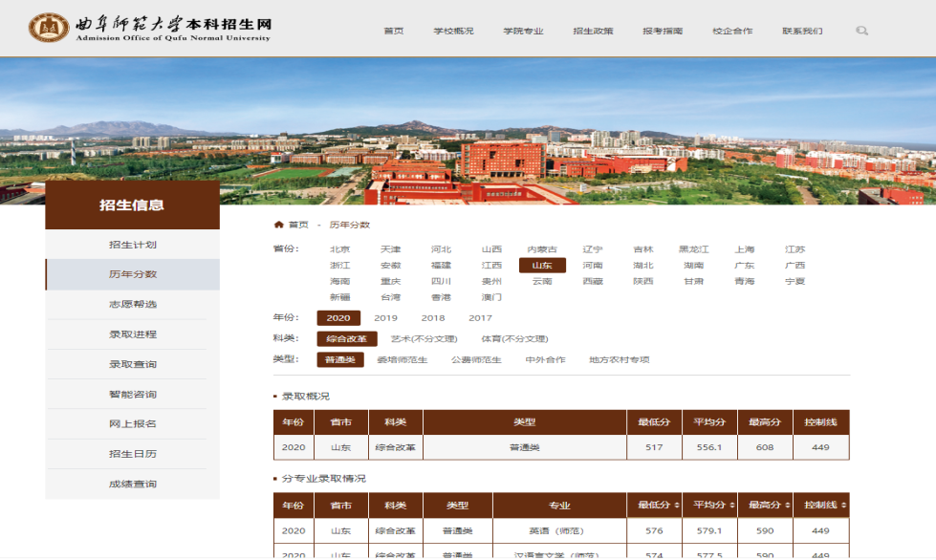Sort by 最高分 using its sort arrows
936x560 pixels.
(x=788, y=506)
